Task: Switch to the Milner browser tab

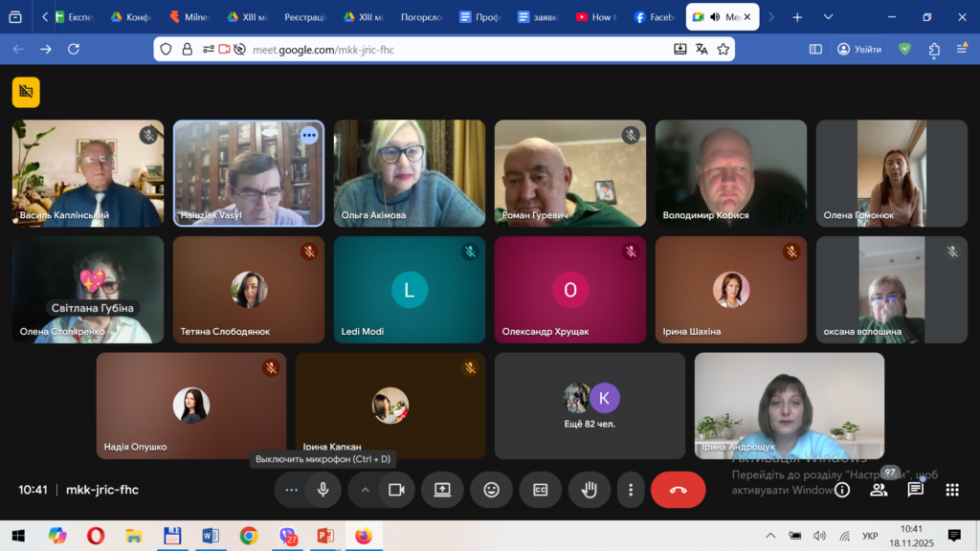Action: pos(192,17)
